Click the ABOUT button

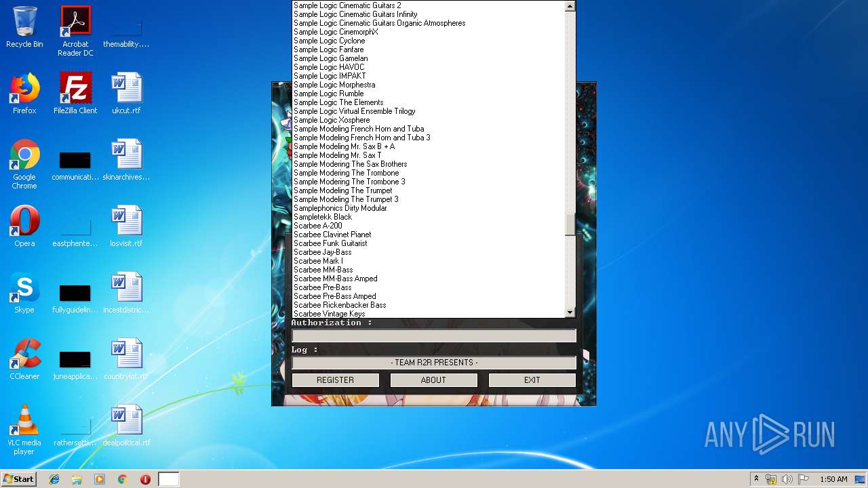click(434, 380)
